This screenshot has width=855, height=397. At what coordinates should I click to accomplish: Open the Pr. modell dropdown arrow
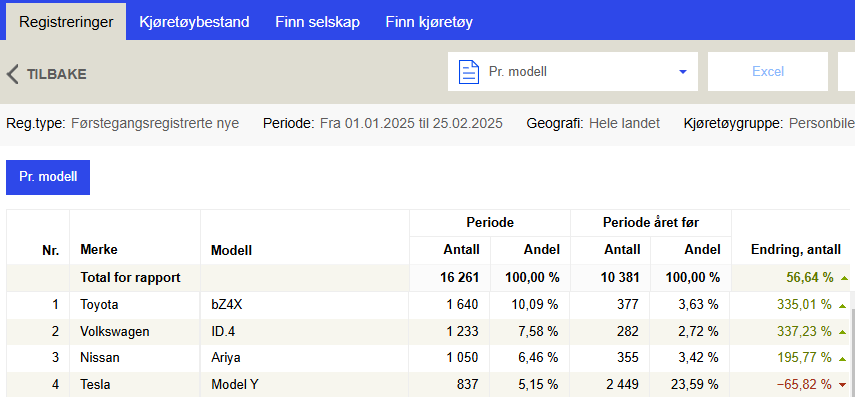(x=682, y=72)
